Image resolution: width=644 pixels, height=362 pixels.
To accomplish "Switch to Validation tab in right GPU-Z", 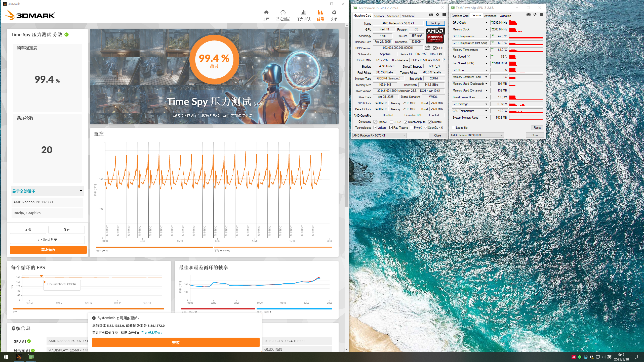I will click(x=505, y=16).
